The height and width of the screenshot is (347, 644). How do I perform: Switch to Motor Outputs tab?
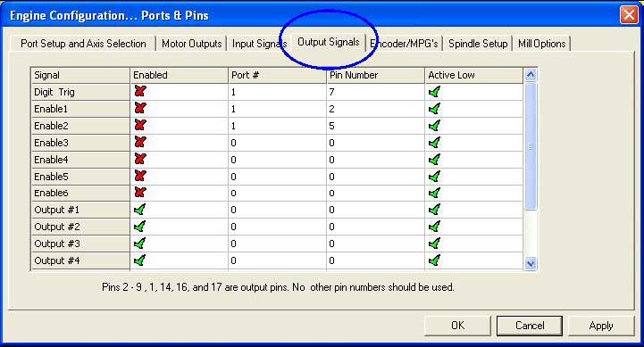191,44
